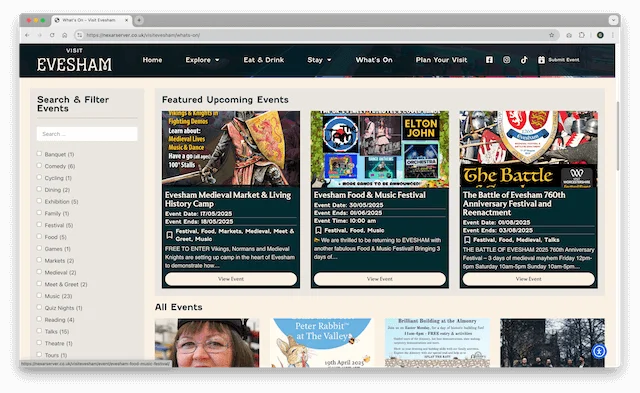
Task: Open the Eat & Drink menu item
Action: click(x=264, y=60)
